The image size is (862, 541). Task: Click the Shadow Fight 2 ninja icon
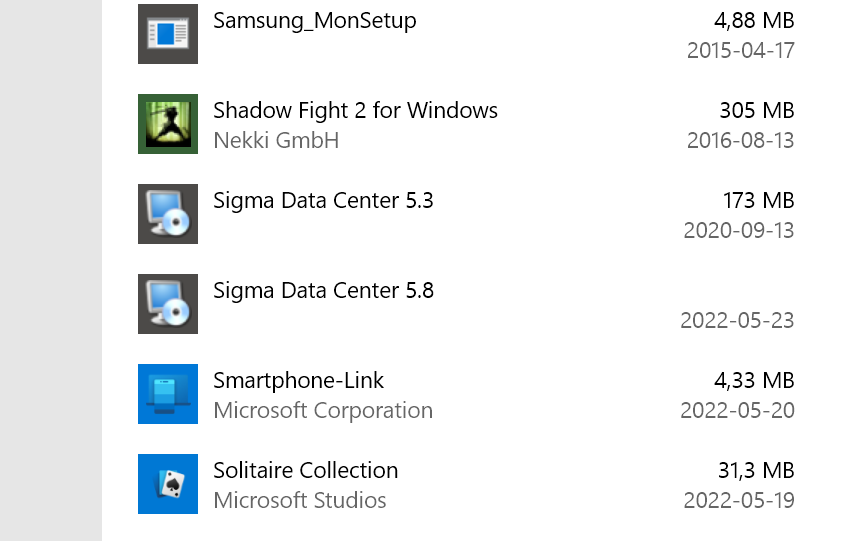point(168,124)
